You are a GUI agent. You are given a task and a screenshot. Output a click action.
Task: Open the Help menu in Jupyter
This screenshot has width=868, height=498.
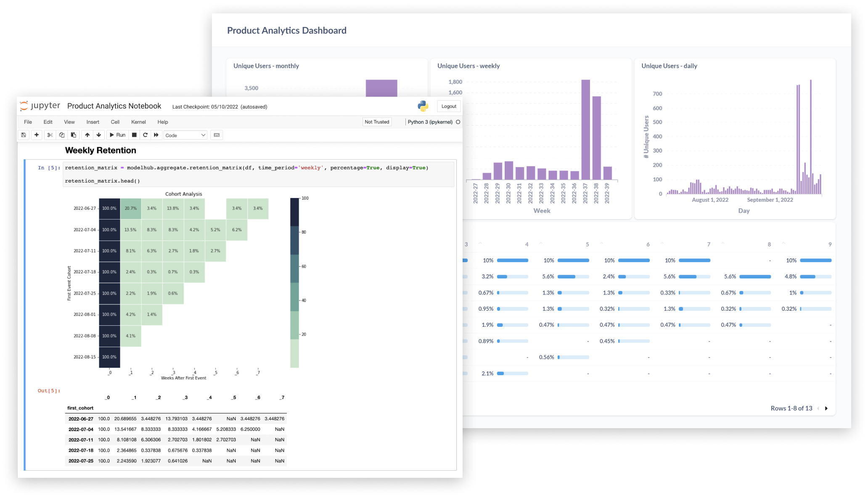(x=163, y=122)
